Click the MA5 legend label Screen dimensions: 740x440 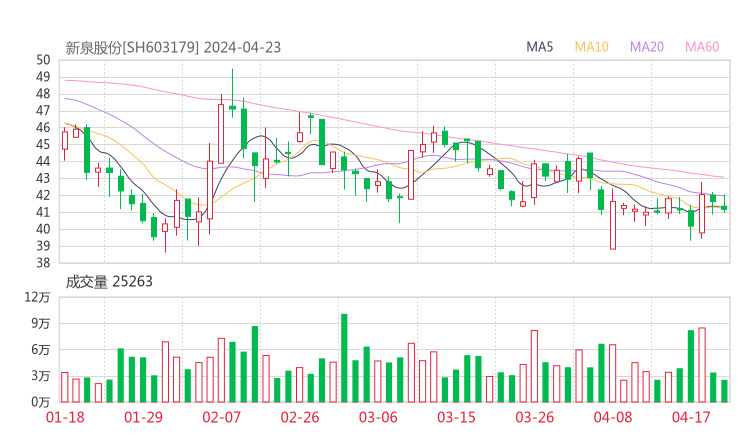click(x=539, y=47)
